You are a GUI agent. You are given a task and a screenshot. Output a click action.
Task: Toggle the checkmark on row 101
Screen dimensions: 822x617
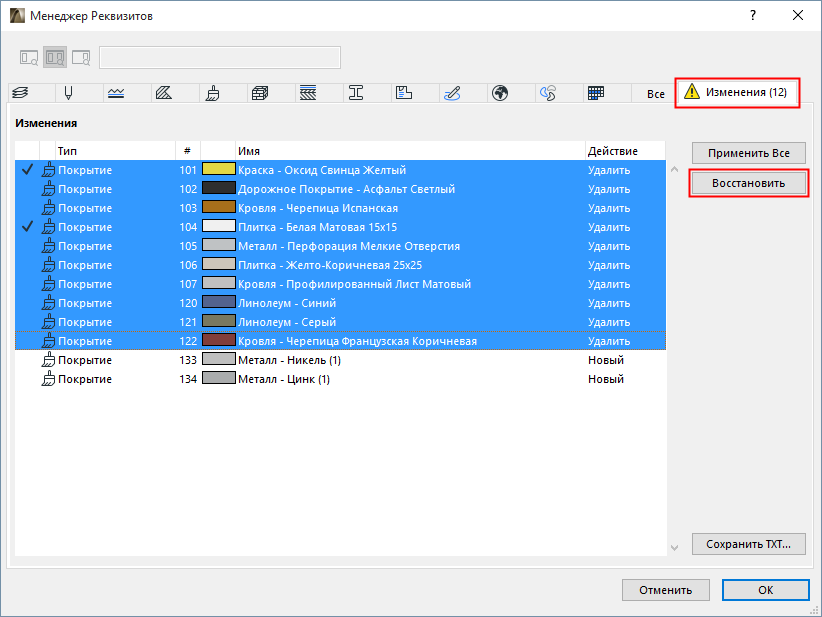coord(27,170)
